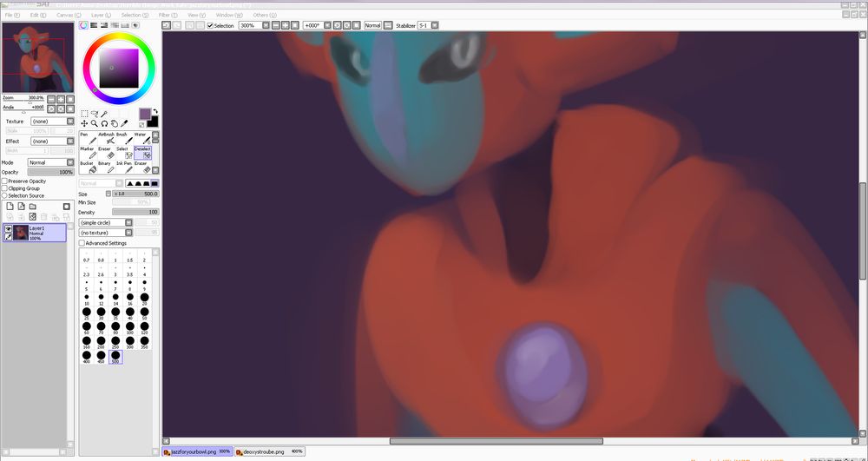
Task: Open the File menu
Action: coord(11,15)
